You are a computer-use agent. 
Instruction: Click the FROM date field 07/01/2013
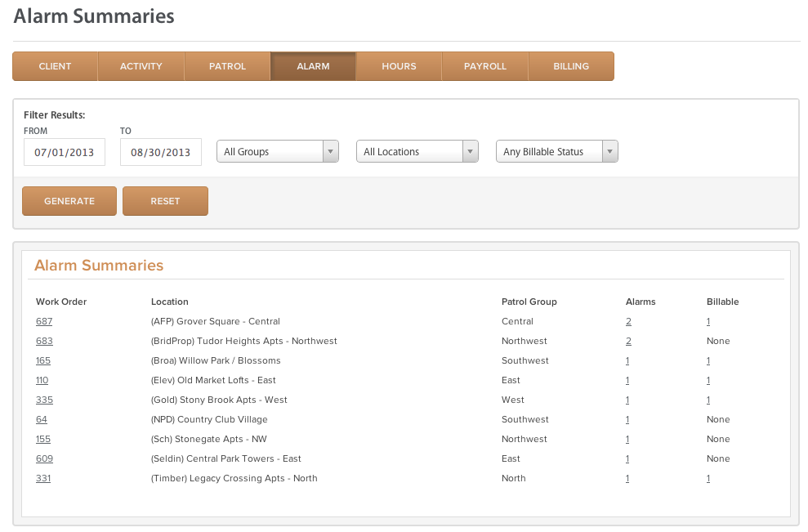point(65,152)
